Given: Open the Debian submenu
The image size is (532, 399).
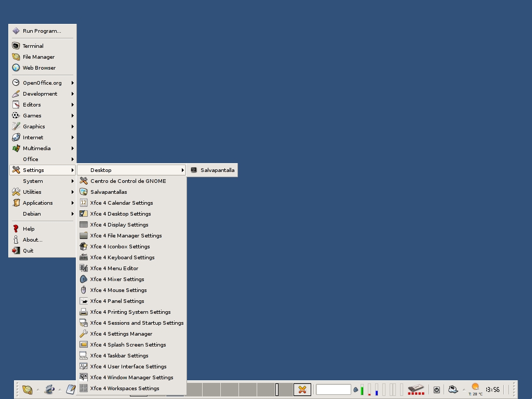Looking at the screenshot, I should coord(43,214).
